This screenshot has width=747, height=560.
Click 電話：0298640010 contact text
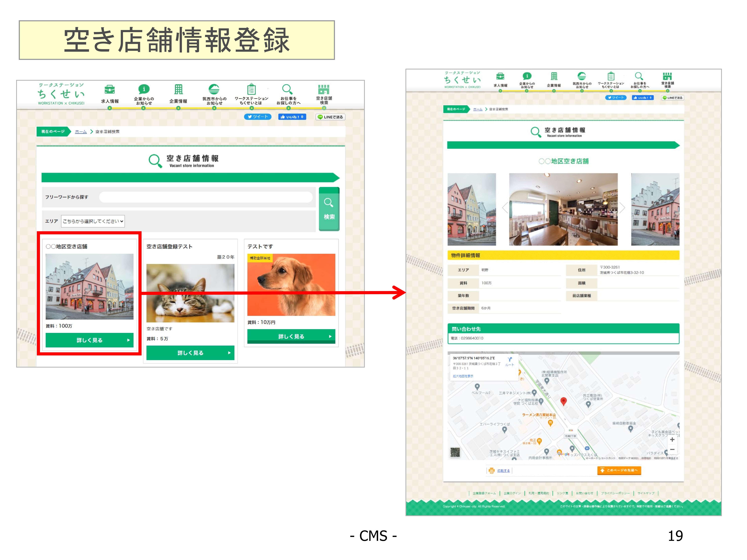tap(467, 338)
